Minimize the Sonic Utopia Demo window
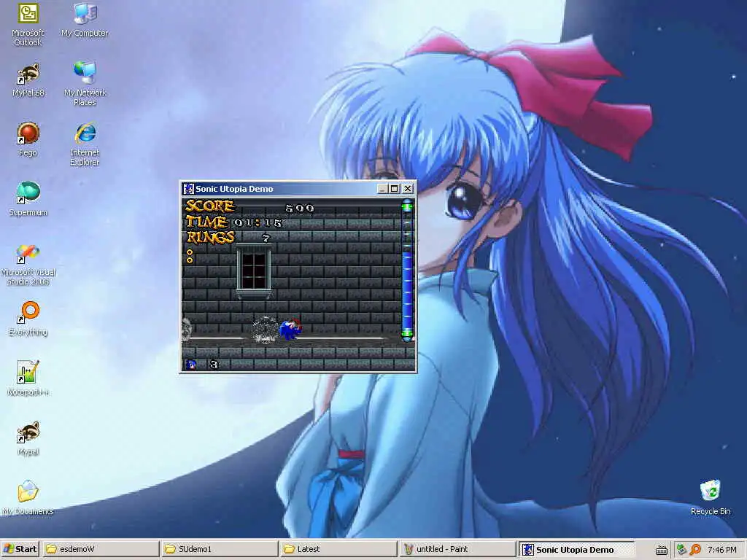 [382, 189]
